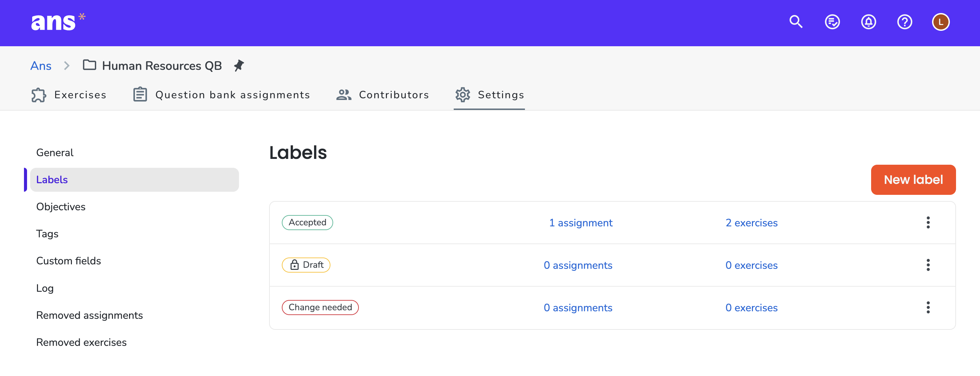This screenshot has width=980, height=376.
Task: Open more options for Draft label
Action: [x=928, y=265]
